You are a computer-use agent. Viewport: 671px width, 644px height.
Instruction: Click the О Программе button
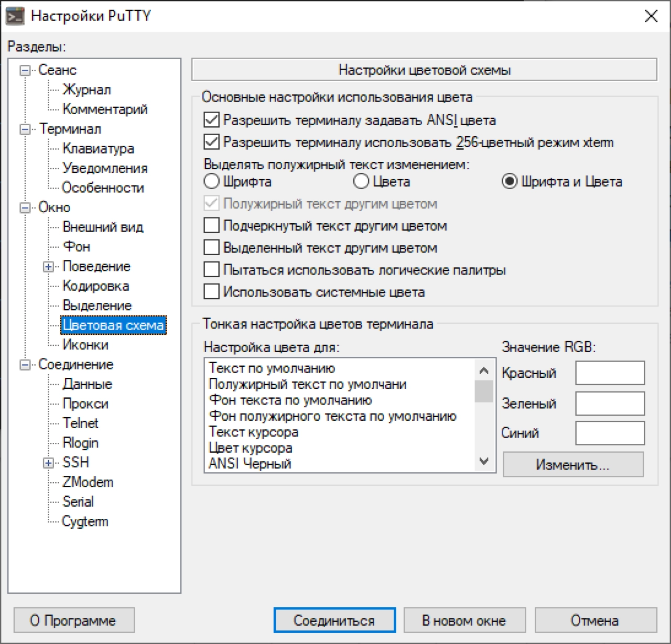[x=74, y=620]
